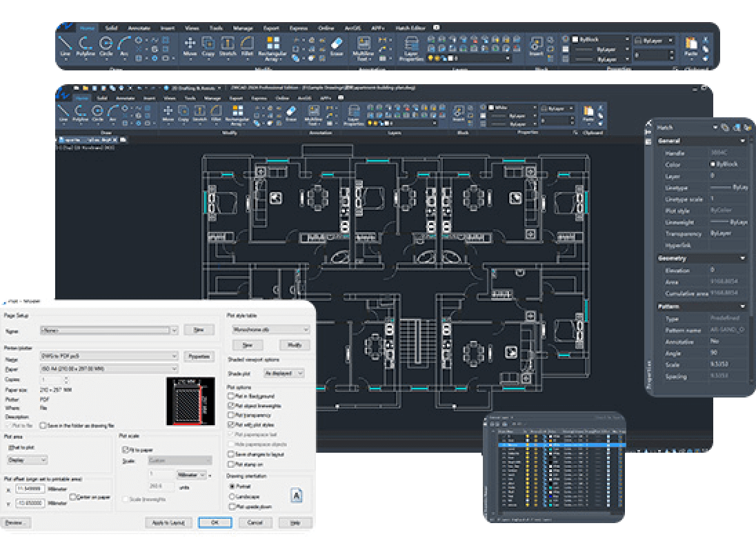Click the Apply to Layout button

click(x=169, y=522)
